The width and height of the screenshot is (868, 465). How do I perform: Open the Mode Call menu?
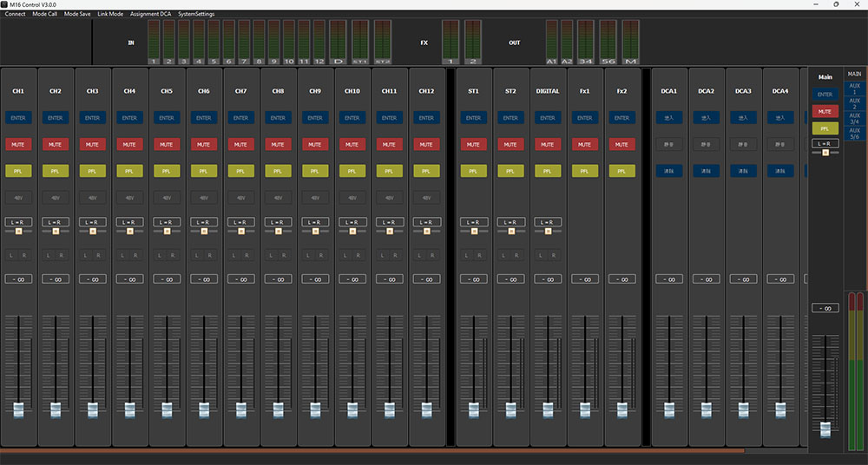45,14
